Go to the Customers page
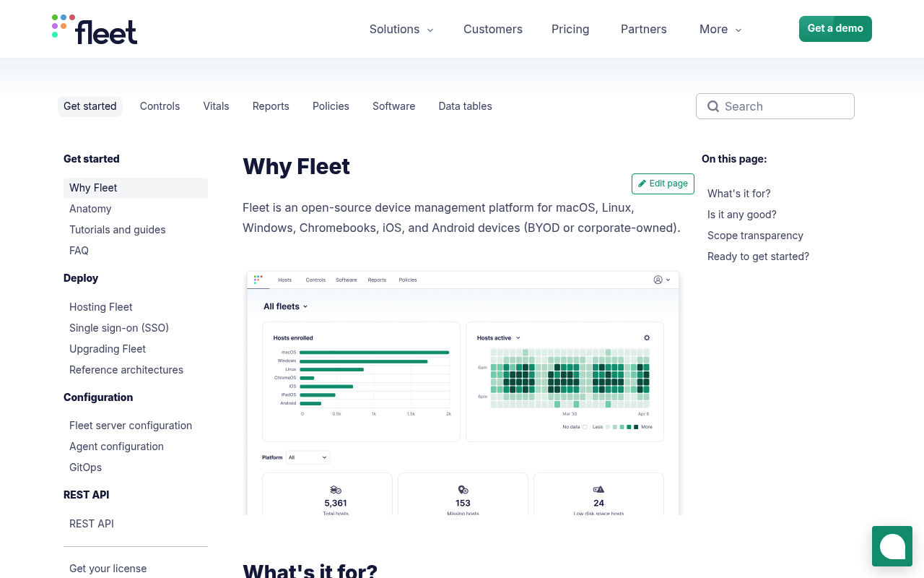This screenshot has width=924, height=578. tap(493, 29)
